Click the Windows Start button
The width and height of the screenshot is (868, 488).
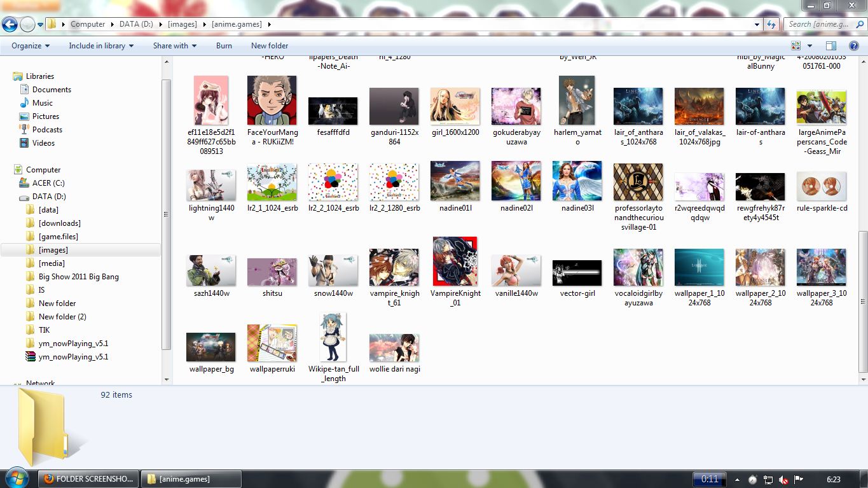17,478
